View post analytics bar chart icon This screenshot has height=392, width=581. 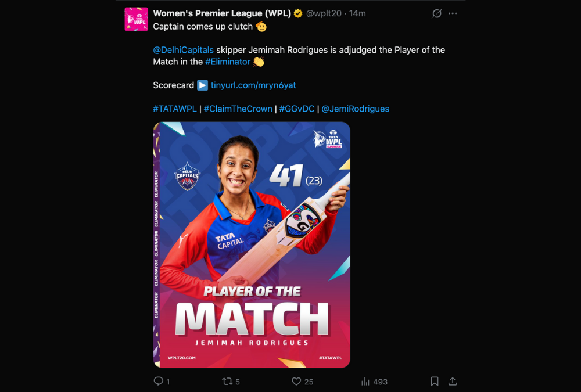click(x=365, y=381)
